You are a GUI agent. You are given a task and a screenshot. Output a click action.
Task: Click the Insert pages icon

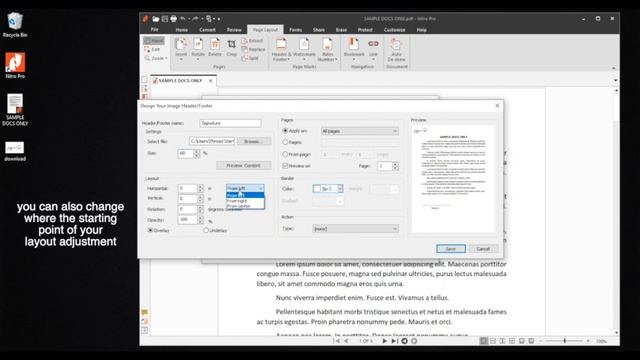[181, 48]
